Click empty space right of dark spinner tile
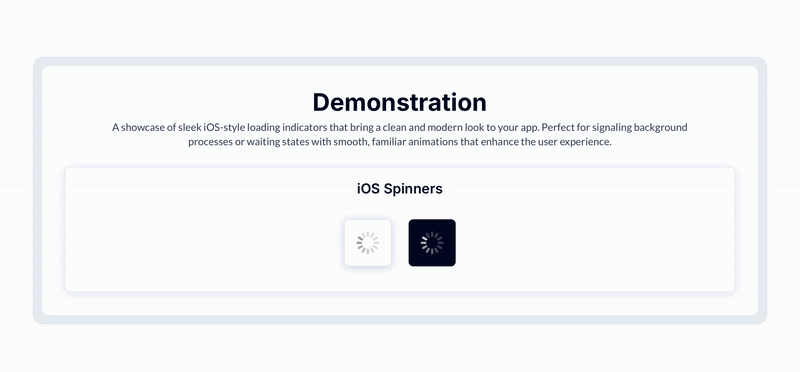800x372 pixels. (x=594, y=242)
